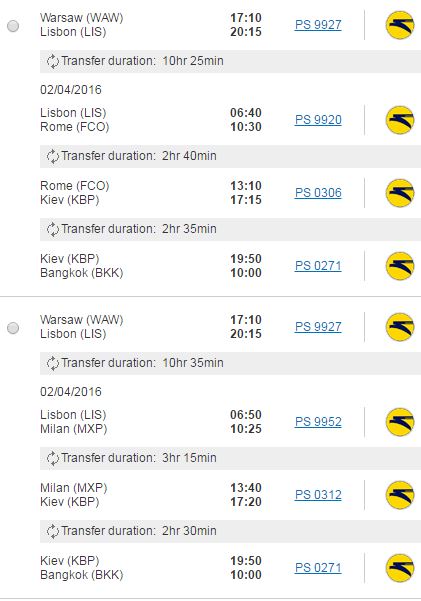
Task: Click airline logo next to PS 0306
Action: pyautogui.click(x=400, y=193)
